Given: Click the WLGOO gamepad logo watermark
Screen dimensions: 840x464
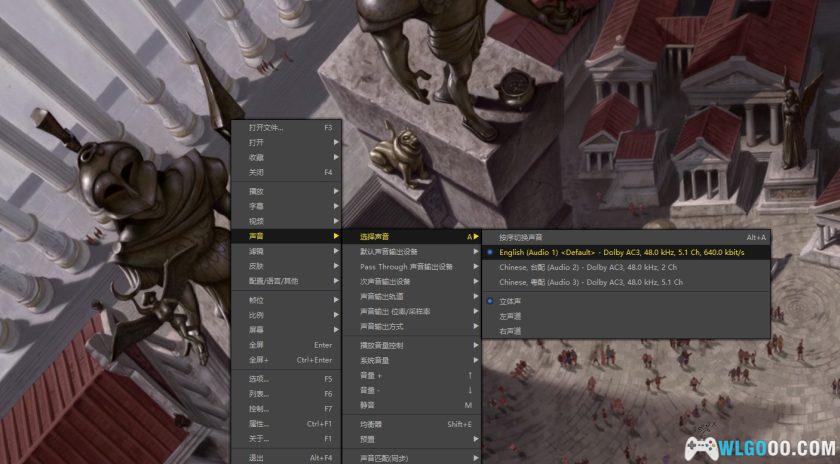Looking at the screenshot, I should coord(760,447).
